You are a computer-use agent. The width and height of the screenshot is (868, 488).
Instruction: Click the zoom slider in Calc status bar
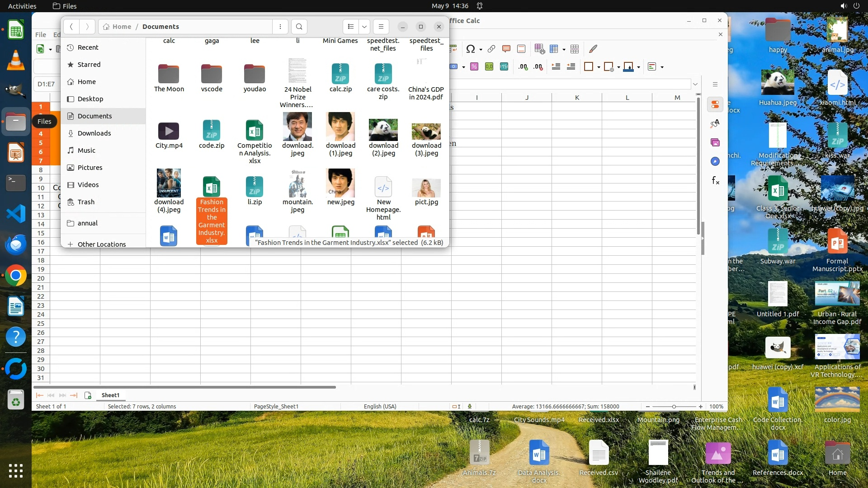[674, 406]
